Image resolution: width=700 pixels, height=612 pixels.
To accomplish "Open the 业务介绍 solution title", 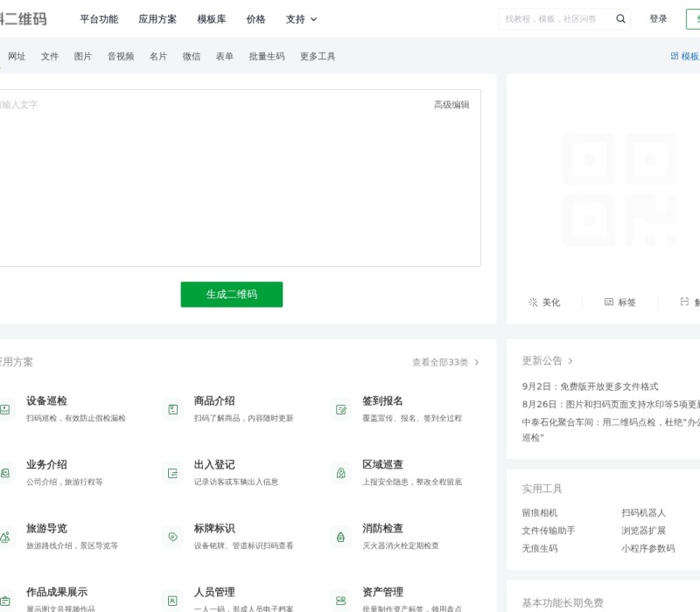I will tap(46, 465).
